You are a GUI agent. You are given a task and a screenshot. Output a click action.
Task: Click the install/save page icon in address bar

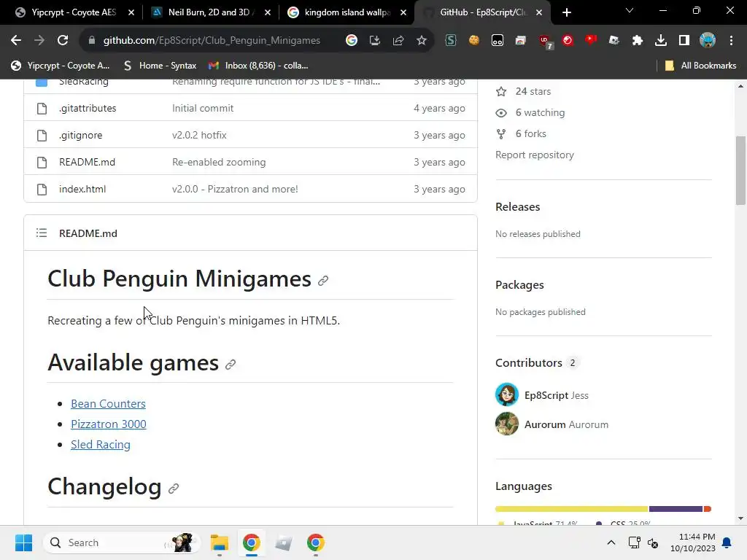tap(375, 41)
